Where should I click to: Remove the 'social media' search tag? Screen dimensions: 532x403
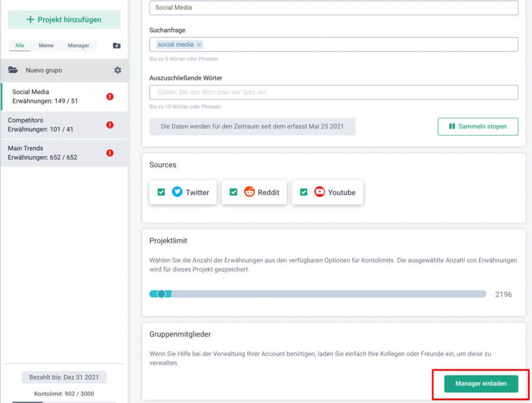(199, 44)
